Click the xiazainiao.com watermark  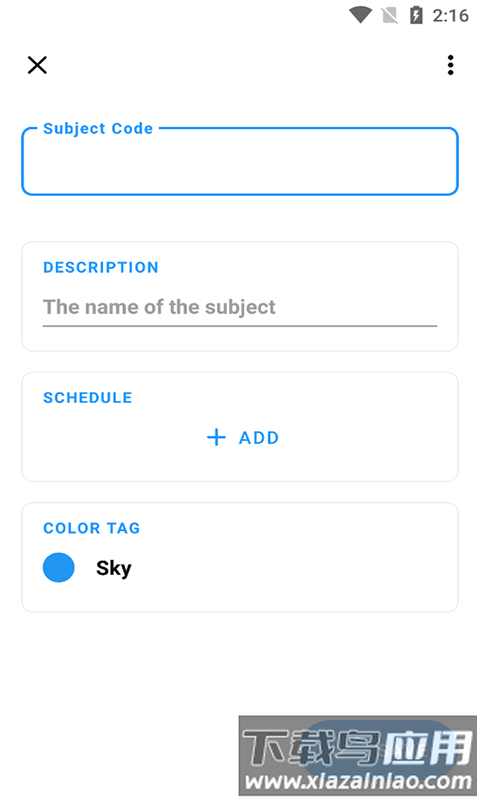358,755
